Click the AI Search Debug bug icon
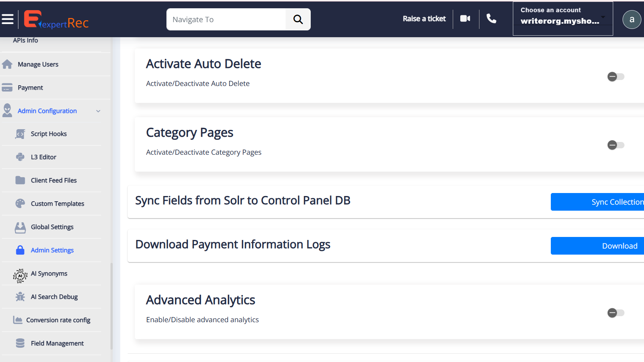Viewport: 644px width, 362px height. tap(20, 297)
